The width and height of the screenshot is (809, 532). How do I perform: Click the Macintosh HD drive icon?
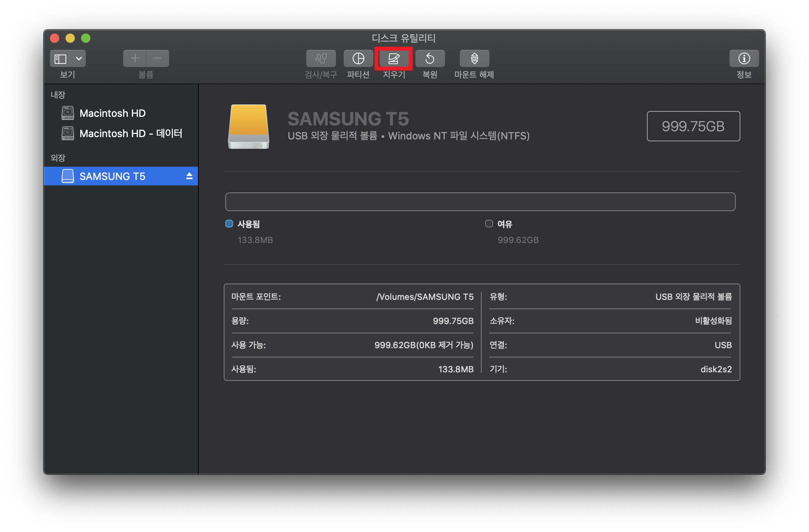(x=68, y=113)
